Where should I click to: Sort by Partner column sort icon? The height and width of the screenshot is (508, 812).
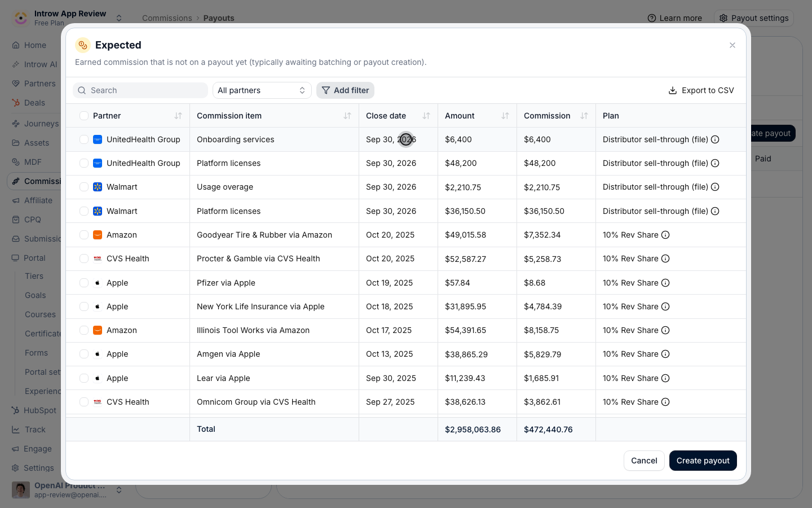click(178, 116)
